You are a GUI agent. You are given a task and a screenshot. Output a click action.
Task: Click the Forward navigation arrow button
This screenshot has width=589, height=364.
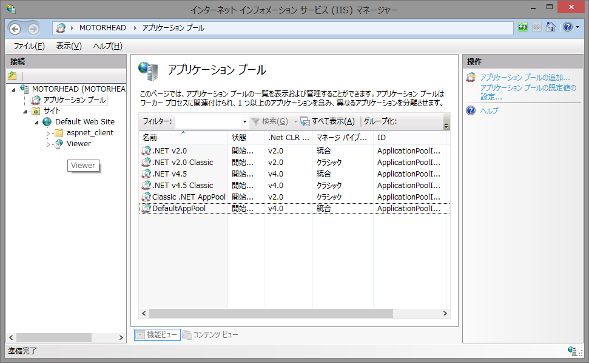pyautogui.click(x=33, y=29)
